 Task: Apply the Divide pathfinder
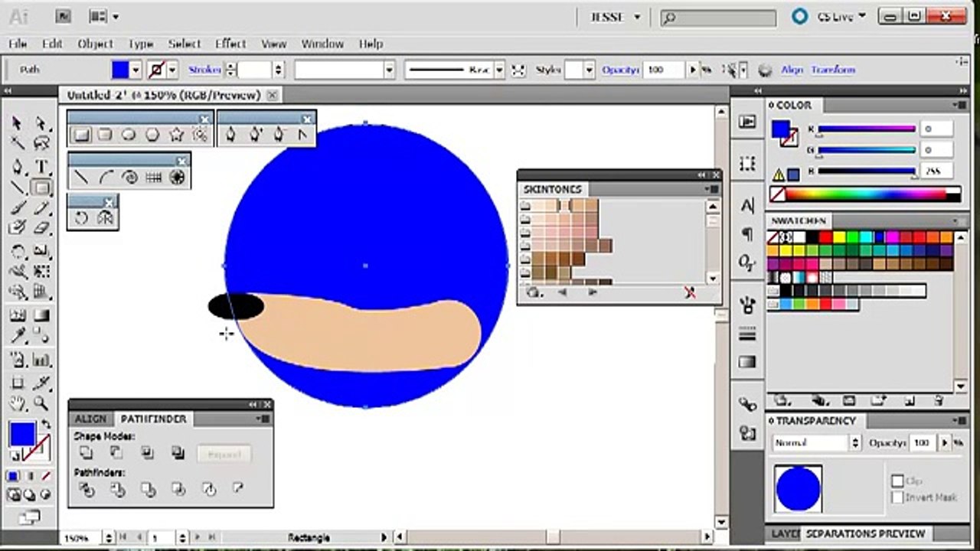tap(87, 489)
